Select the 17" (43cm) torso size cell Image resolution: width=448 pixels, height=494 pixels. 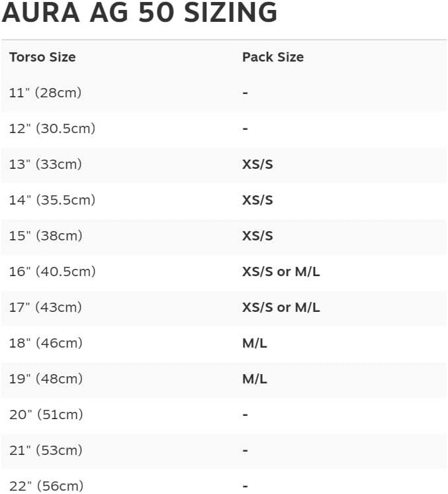(x=45, y=307)
